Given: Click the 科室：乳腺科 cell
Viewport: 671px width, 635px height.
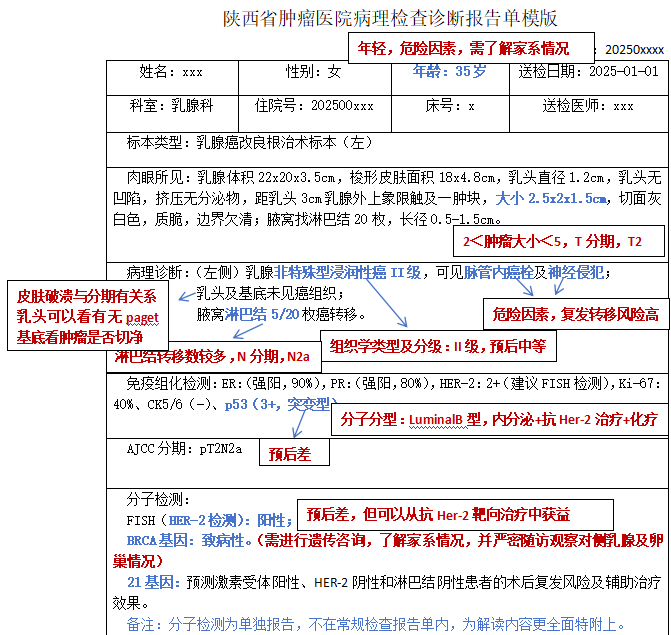Looking at the screenshot, I should pyautogui.click(x=171, y=105).
